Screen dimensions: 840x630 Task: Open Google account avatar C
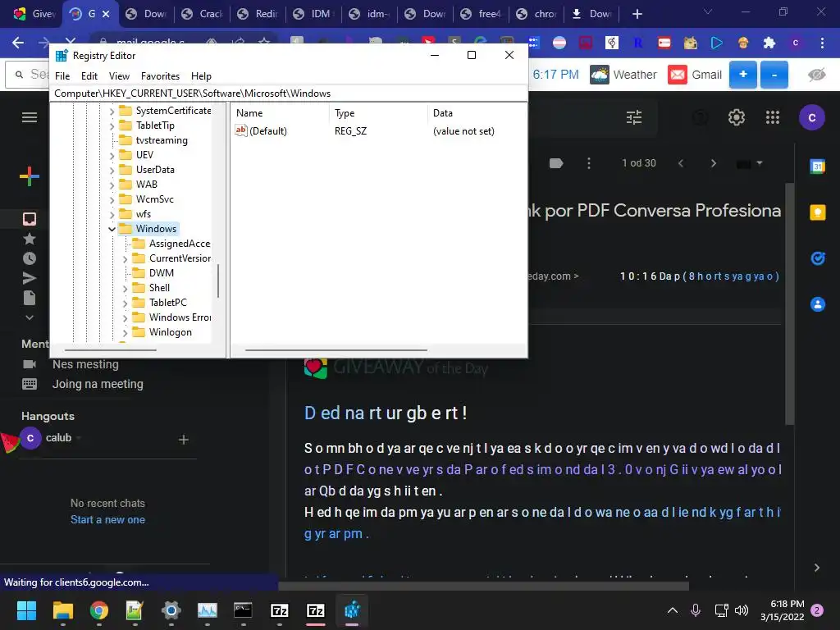click(x=812, y=118)
